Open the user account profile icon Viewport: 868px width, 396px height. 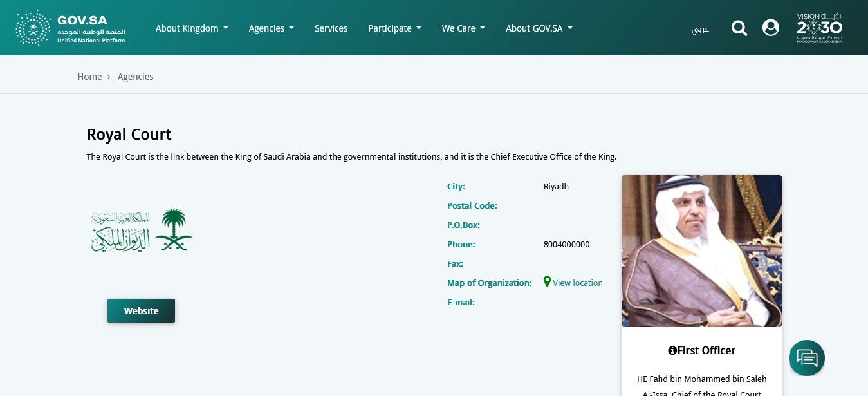(x=771, y=28)
